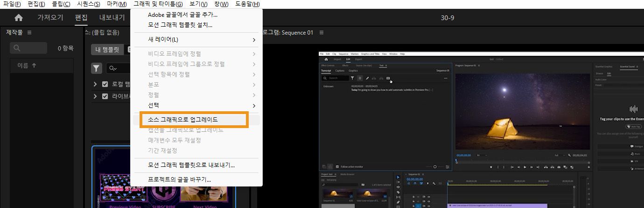Image resolution: width=644 pixels, height=208 pixels.
Task: Open the 프로그램: Sequence 01 panel menu icon
Action: (x=321, y=33)
